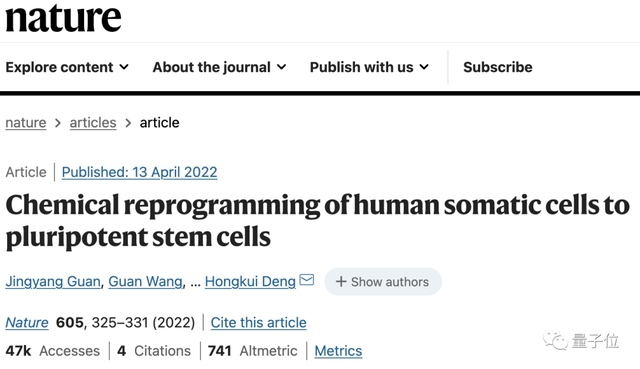Expand the Publish with us menu
Viewport: 640px width, 369px height.
tap(369, 67)
